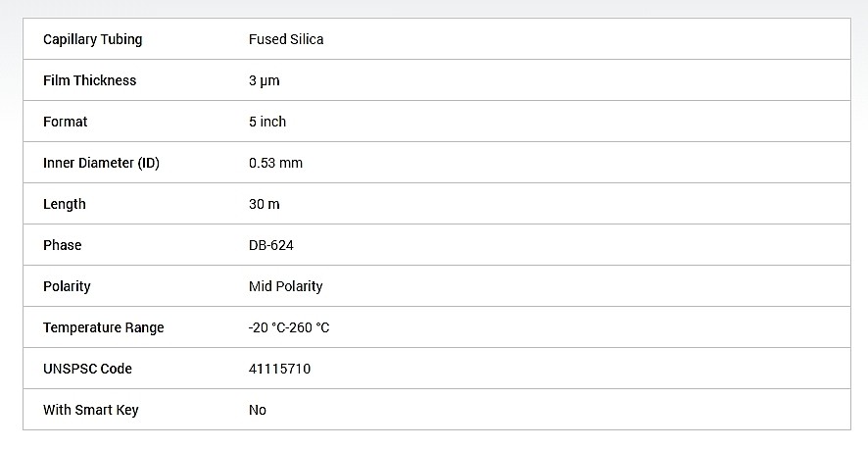Click the Inner Diameter (ID) label
868x449 pixels.
(101, 163)
